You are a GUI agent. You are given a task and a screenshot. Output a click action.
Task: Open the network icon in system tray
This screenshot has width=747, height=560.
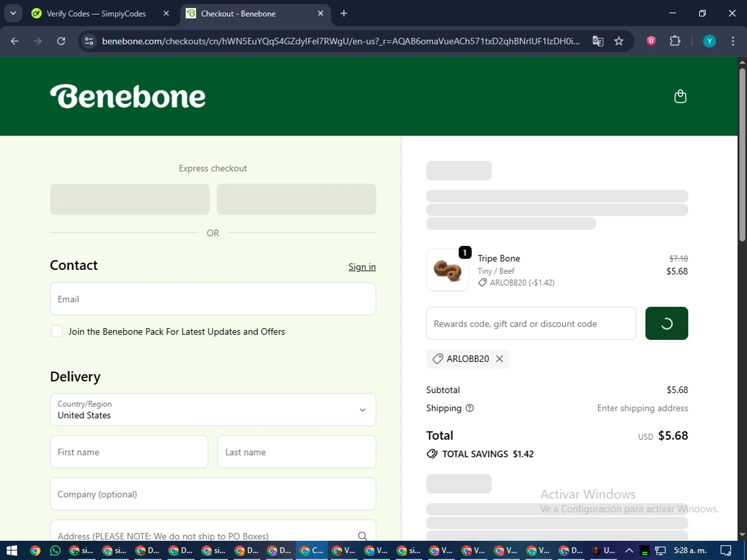click(660, 550)
